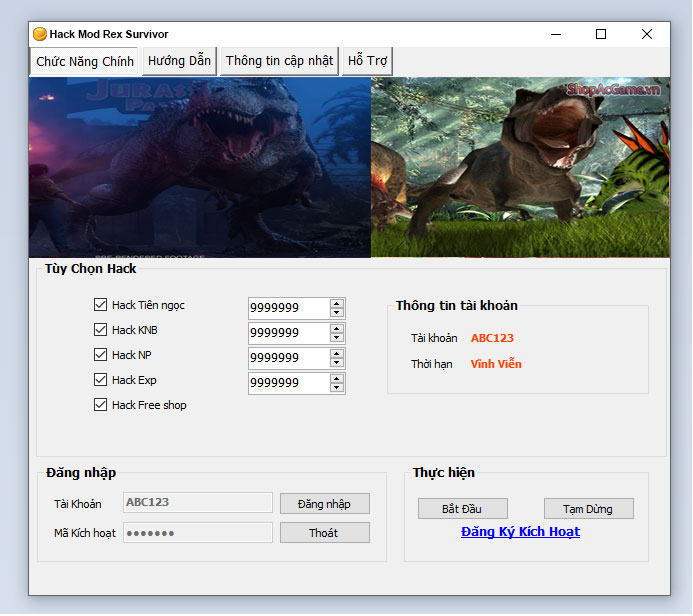Image resolution: width=693 pixels, height=616 pixels.
Task: Click the Đăng nhập button
Action: [325, 504]
